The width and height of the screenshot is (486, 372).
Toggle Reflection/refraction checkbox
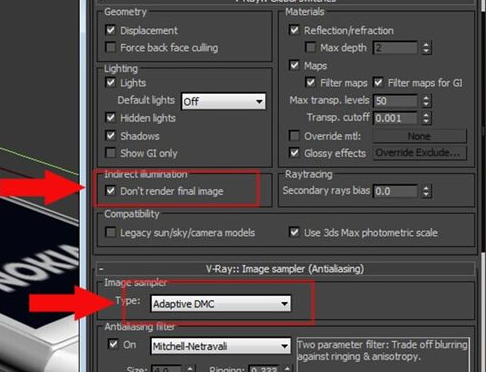(x=294, y=30)
